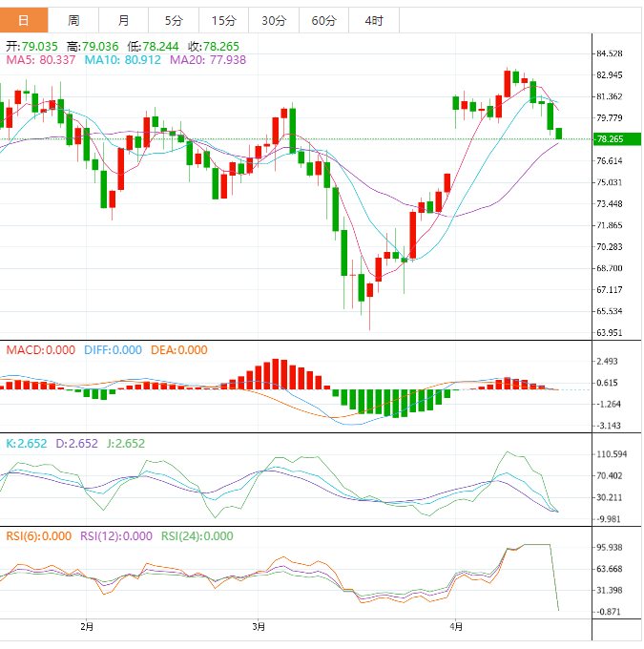Click the MA20: 77.938 indicator label
This screenshot has width=644, height=649.
click(x=208, y=60)
